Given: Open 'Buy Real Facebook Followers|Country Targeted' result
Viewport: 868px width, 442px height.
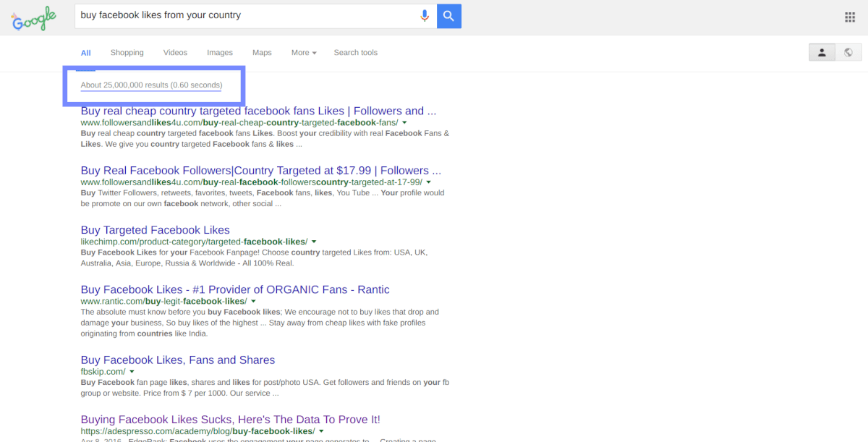Looking at the screenshot, I should pos(261,171).
